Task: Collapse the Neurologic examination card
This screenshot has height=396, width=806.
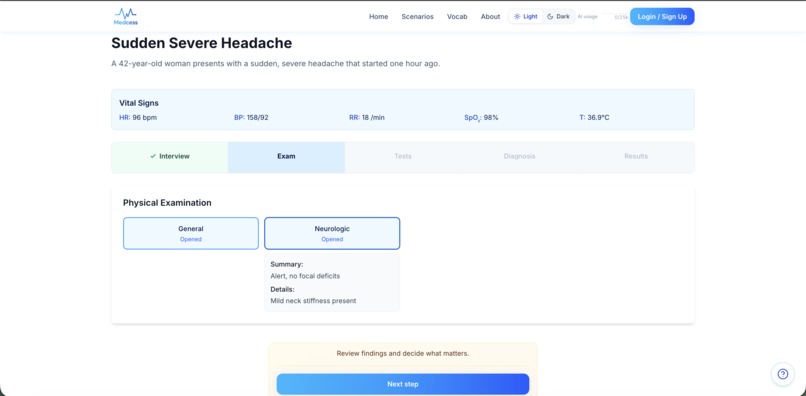Action: (x=332, y=233)
